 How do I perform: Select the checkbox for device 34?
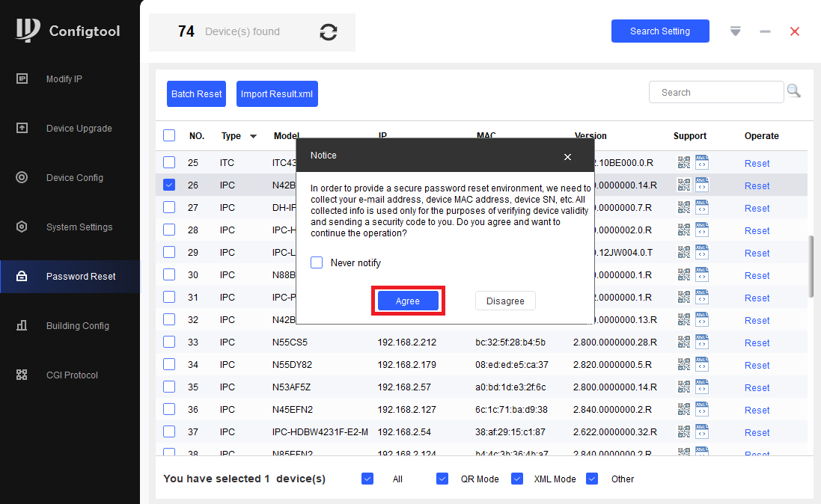point(169,364)
